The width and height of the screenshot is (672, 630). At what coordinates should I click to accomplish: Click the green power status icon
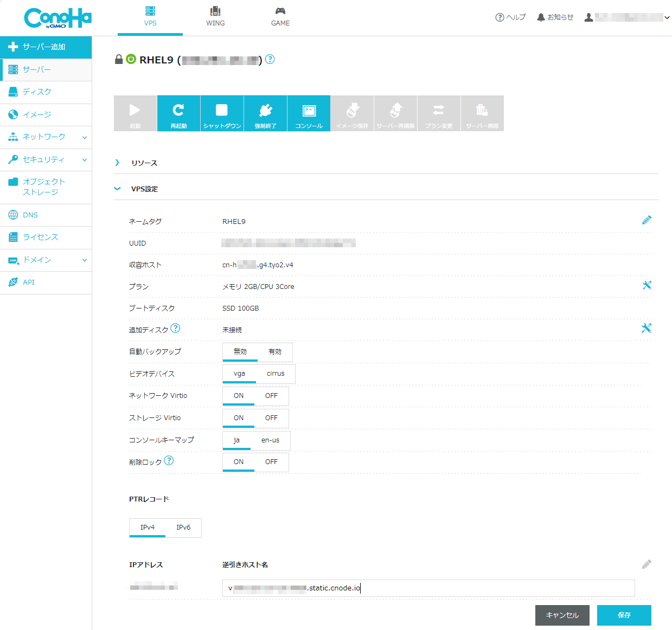click(131, 59)
